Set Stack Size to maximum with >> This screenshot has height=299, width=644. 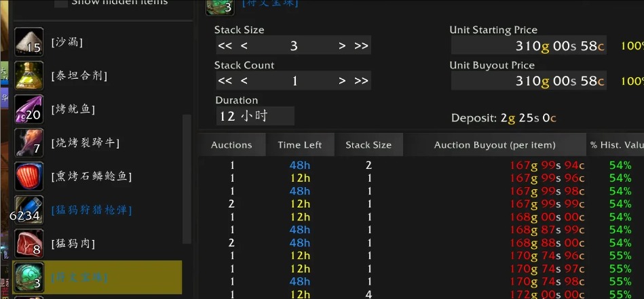(x=361, y=45)
